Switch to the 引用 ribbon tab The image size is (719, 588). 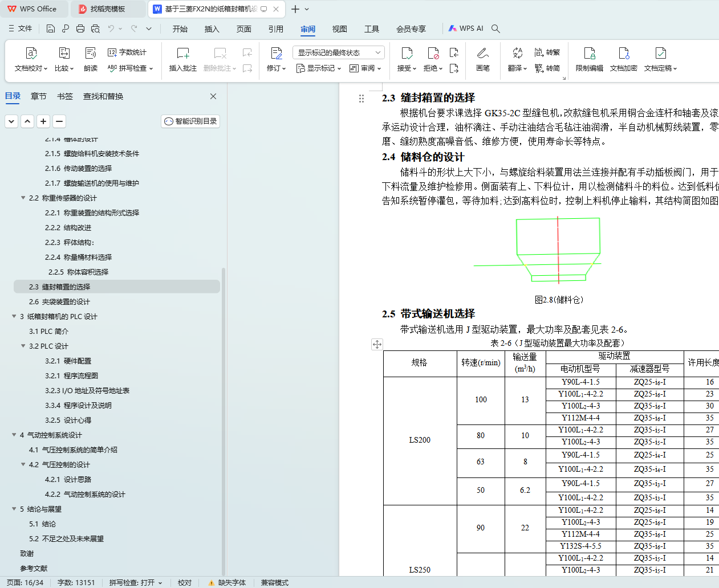click(276, 29)
